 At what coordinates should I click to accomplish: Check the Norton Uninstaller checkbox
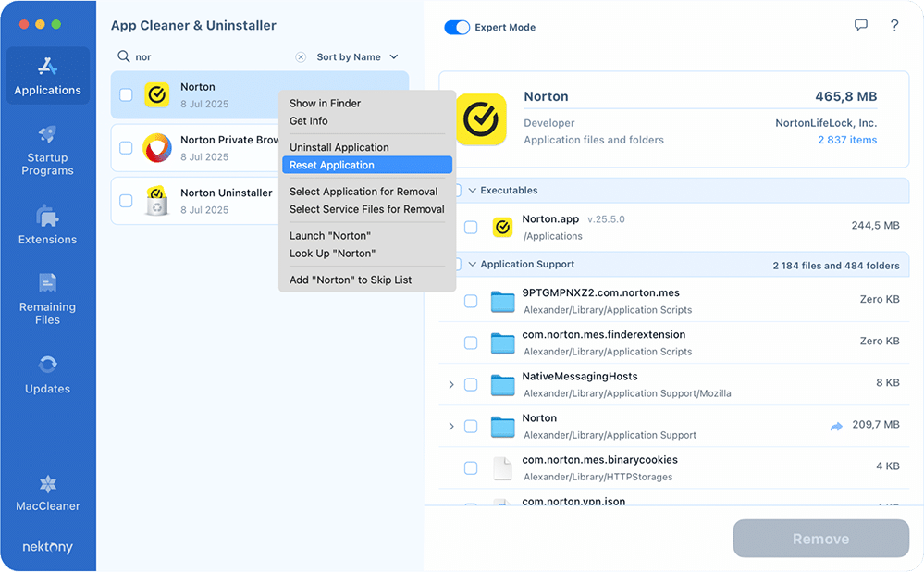[x=126, y=201]
